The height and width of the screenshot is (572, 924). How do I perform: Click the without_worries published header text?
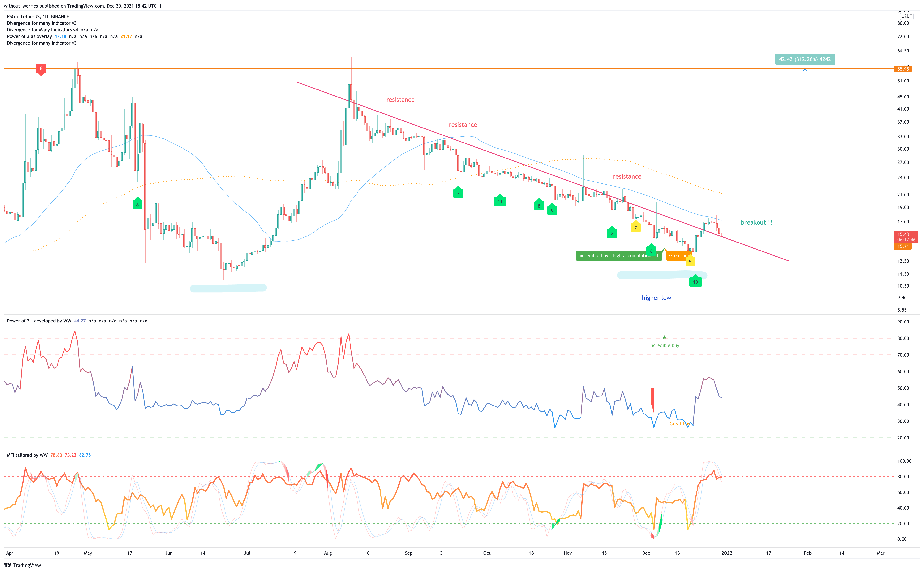coord(82,6)
